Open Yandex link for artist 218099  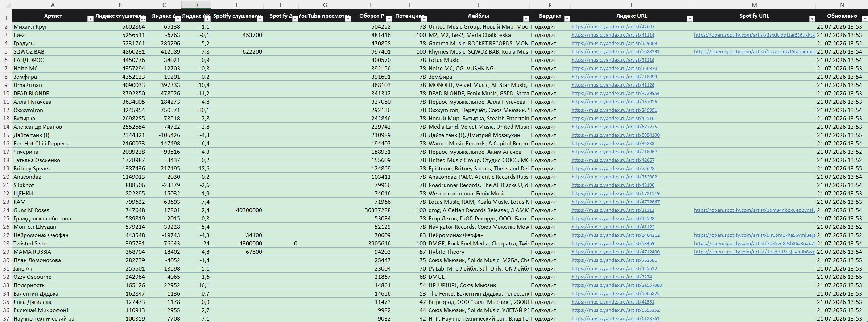[614, 77]
